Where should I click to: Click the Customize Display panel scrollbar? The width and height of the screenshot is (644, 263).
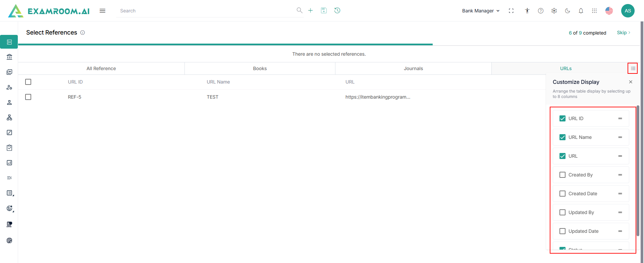pos(638,170)
